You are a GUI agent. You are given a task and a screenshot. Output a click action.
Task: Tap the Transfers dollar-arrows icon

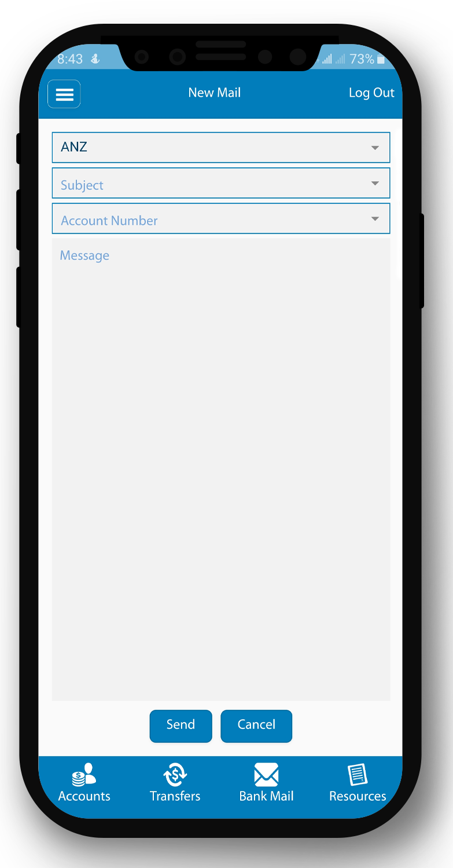coord(175,774)
